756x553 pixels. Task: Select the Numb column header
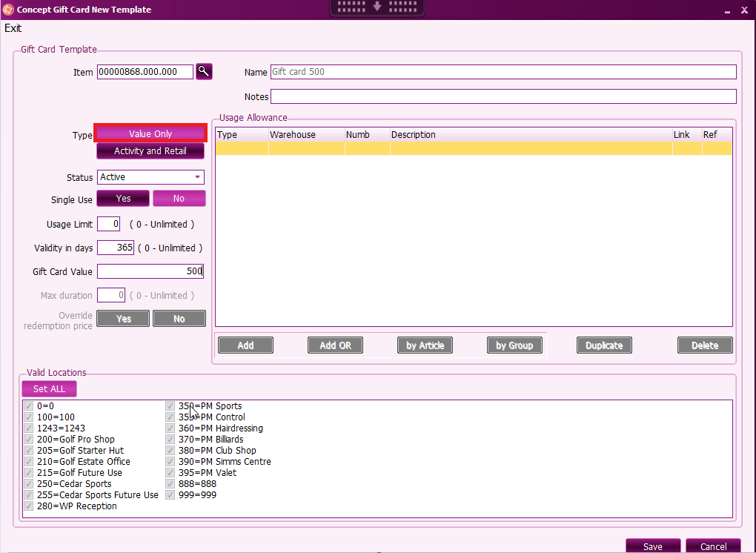coord(367,134)
